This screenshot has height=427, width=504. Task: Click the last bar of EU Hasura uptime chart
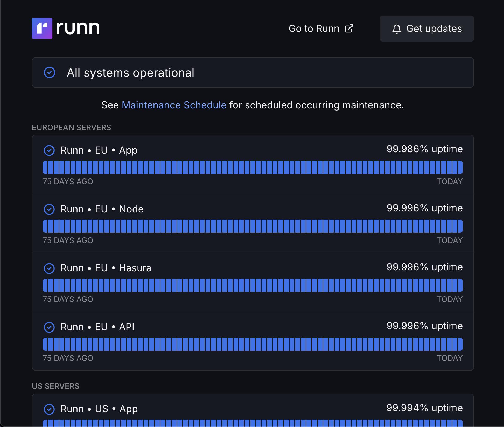click(460, 285)
